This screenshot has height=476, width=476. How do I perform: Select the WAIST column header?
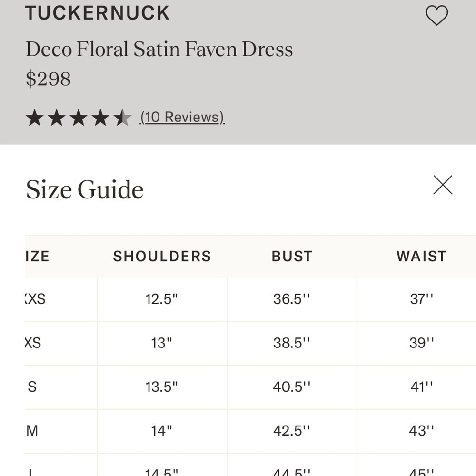422,256
